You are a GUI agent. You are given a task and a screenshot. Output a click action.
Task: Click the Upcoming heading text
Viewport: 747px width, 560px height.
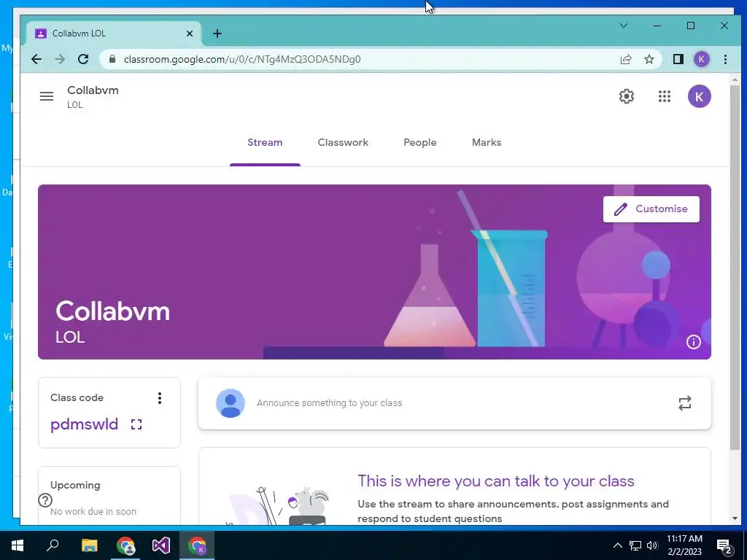(75, 485)
